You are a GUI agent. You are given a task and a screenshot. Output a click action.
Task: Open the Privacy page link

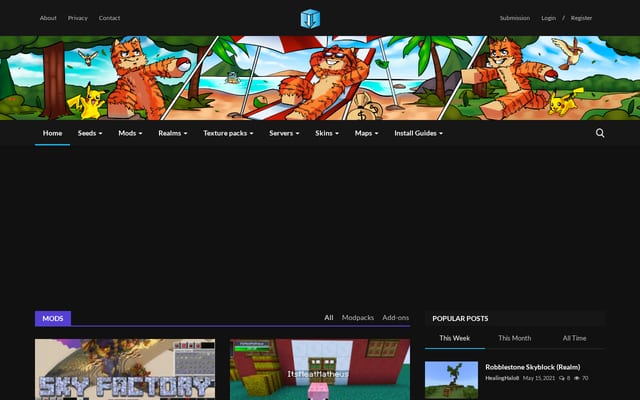(78, 18)
